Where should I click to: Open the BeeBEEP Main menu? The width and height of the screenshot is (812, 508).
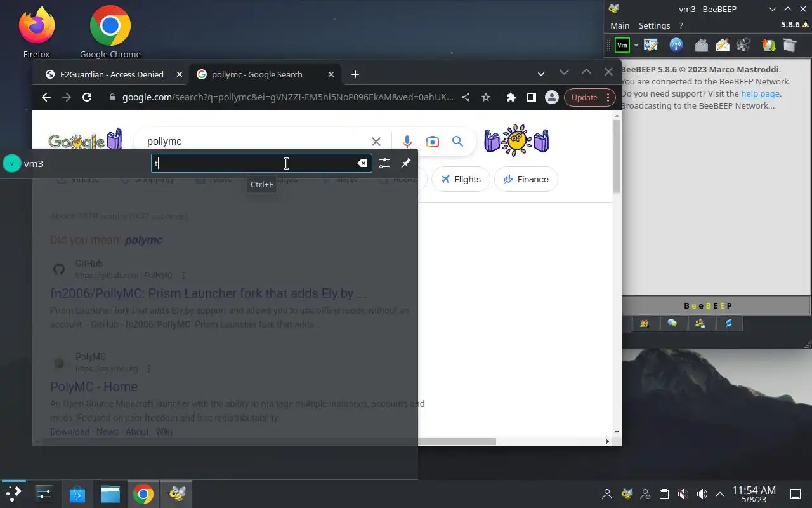620,25
